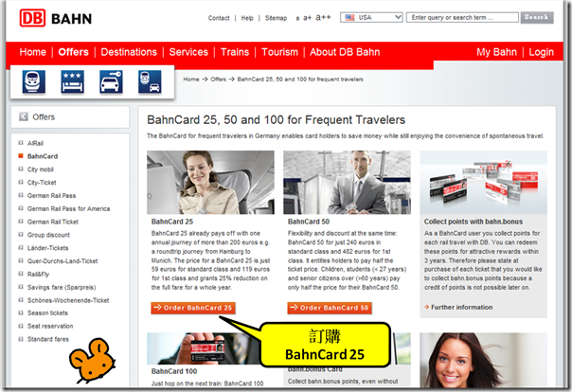Select smallest font size 'a'
The height and width of the screenshot is (392, 572).
click(x=297, y=18)
